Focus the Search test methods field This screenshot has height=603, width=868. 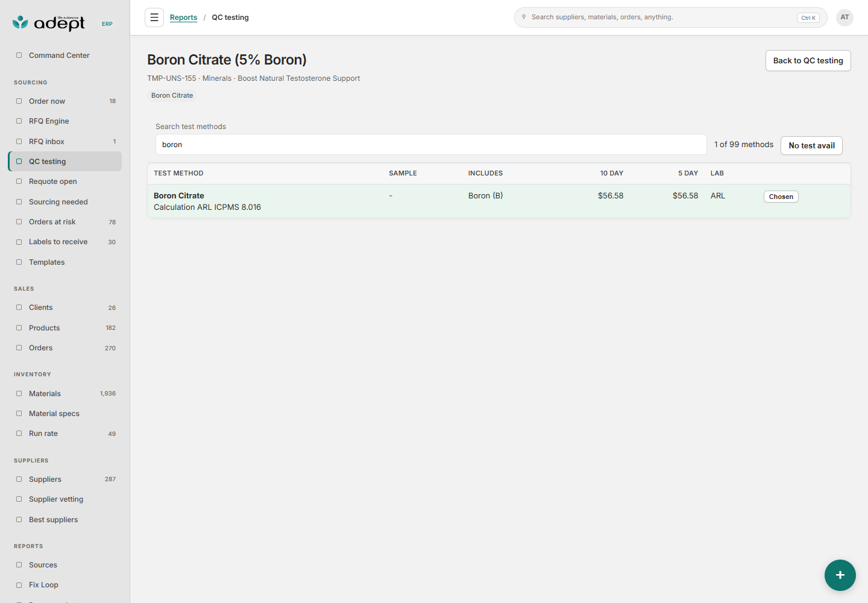(x=431, y=145)
